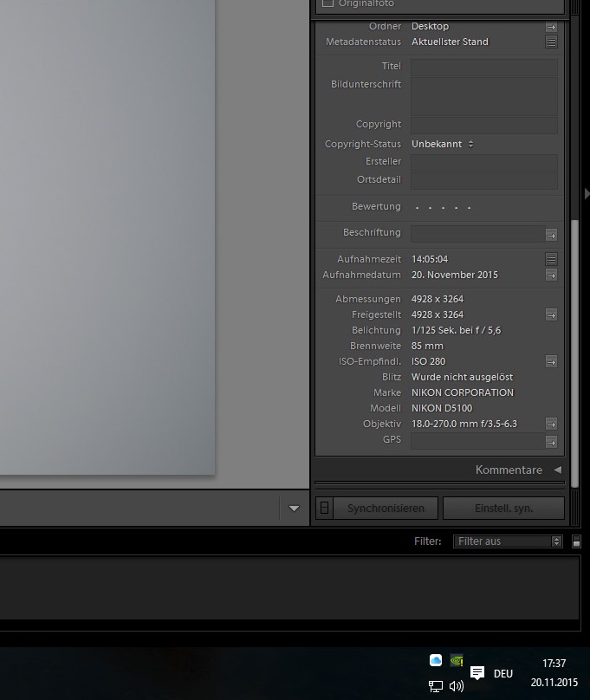This screenshot has width=590, height=700.
Task: Click the metadata panel vertical scrollbar
Action: pos(574,353)
